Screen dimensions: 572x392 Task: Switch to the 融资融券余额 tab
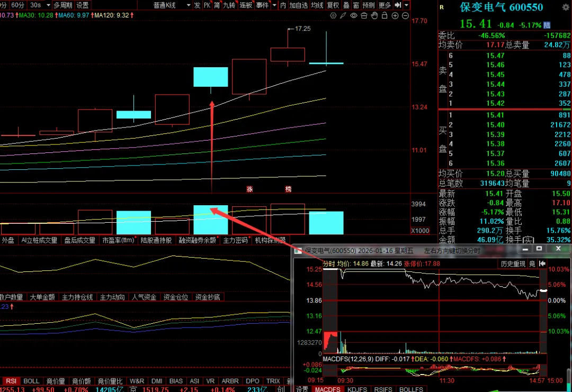(198, 240)
